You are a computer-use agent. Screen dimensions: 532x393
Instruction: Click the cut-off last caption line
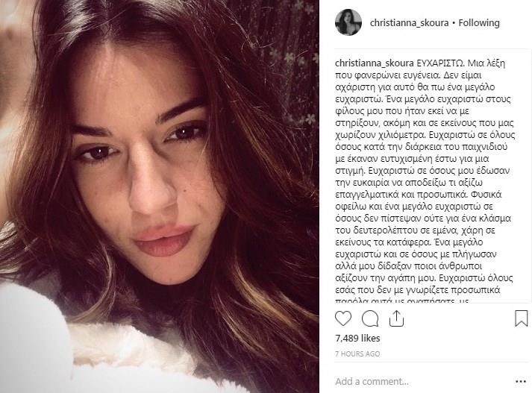(x=402, y=301)
